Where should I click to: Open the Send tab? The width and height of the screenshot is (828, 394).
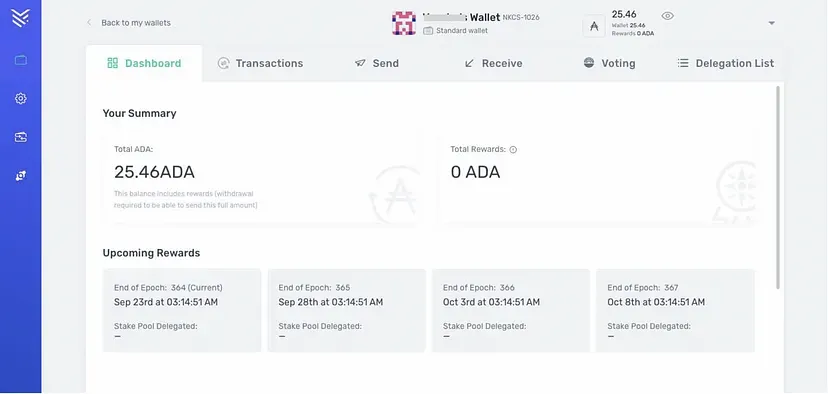coord(377,63)
